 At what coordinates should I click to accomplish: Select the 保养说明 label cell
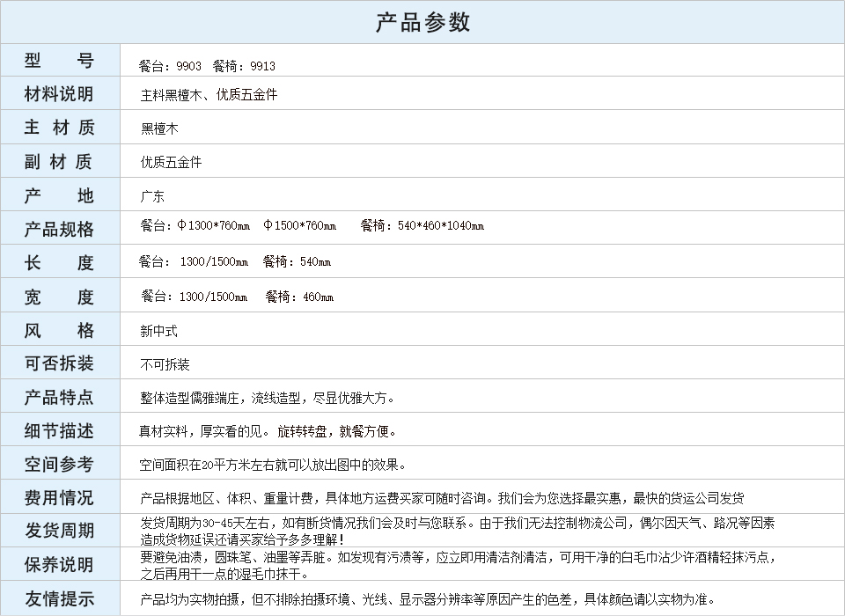[x=60, y=564]
